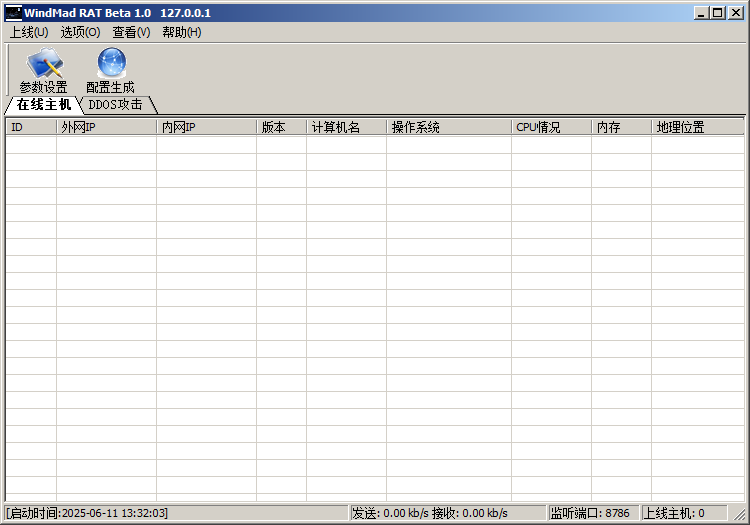Click the 配置生成 globe icon
The width and height of the screenshot is (750, 525).
pyautogui.click(x=110, y=65)
